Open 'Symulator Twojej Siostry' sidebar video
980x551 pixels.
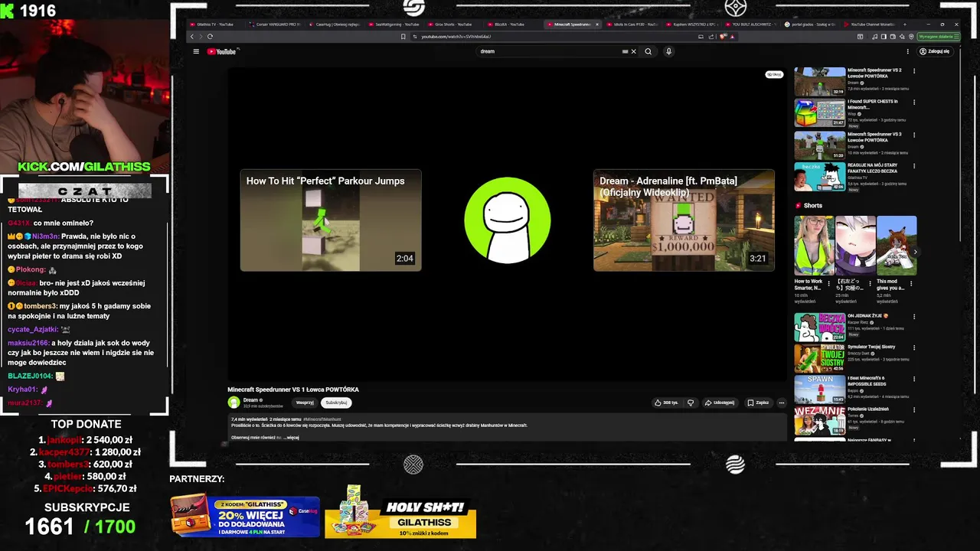(x=819, y=358)
